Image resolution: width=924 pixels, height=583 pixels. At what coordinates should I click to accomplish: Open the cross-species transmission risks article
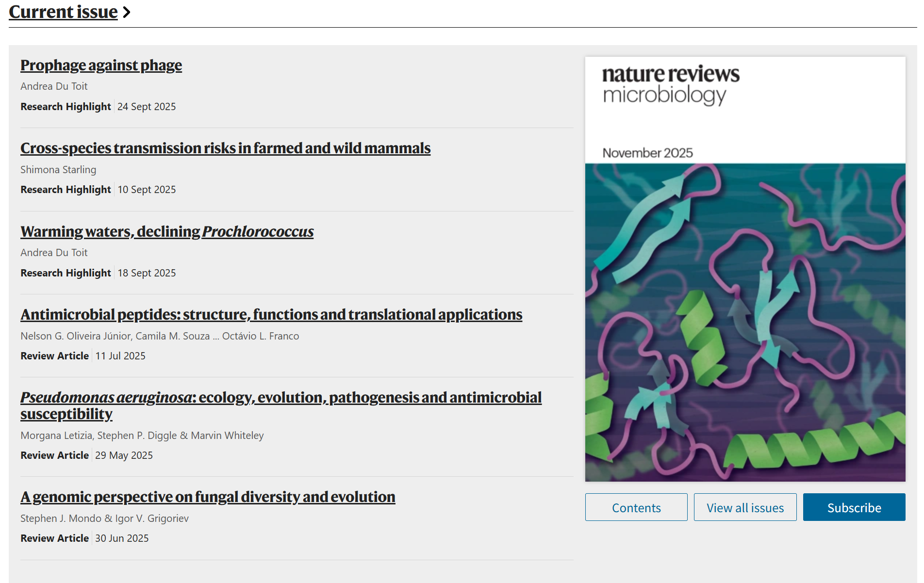coord(225,148)
